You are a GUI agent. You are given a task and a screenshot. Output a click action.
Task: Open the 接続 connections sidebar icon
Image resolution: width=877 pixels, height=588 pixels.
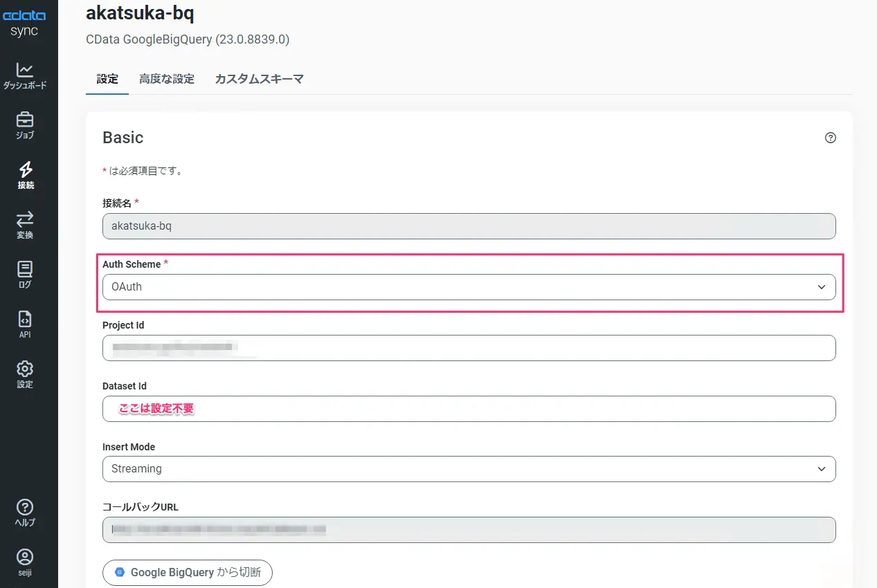pos(25,176)
